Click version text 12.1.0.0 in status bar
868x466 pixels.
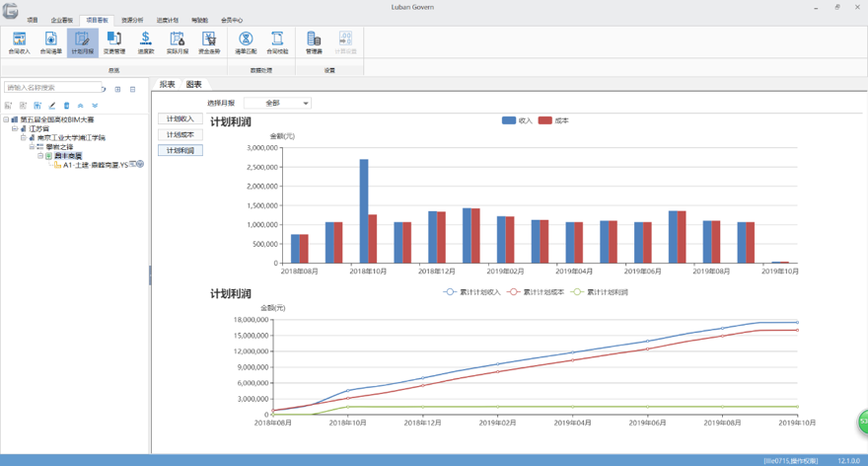[848, 460]
